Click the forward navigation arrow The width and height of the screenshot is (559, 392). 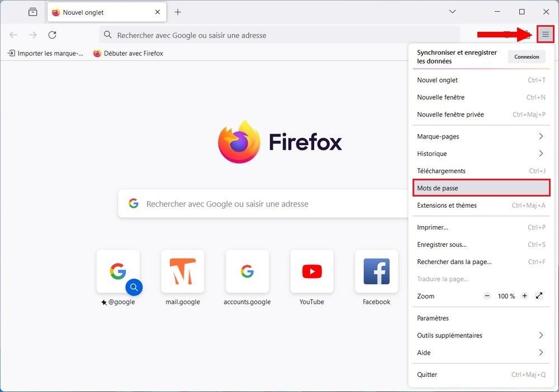32,35
